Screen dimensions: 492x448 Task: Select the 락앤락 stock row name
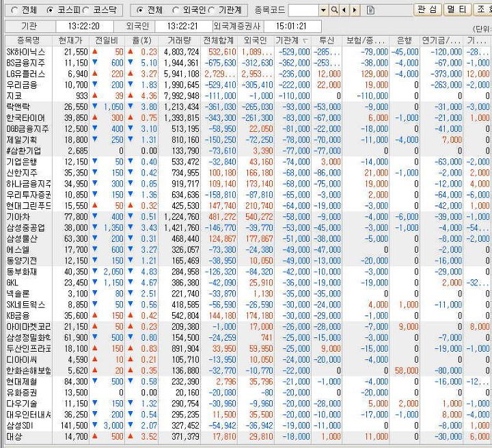(18, 107)
